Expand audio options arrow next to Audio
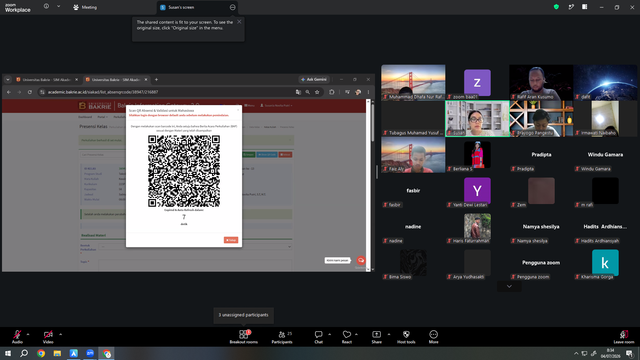The width and height of the screenshot is (640, 360). tap(28, 334)
